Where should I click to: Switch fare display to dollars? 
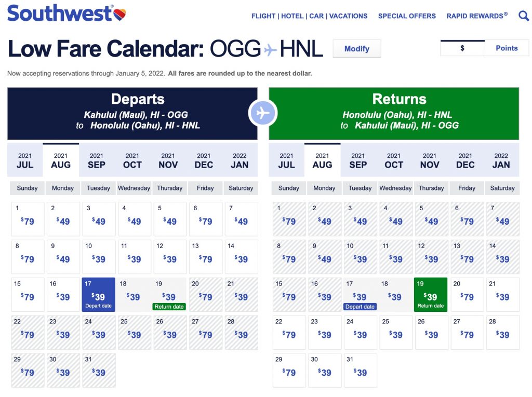pos(462,48)
